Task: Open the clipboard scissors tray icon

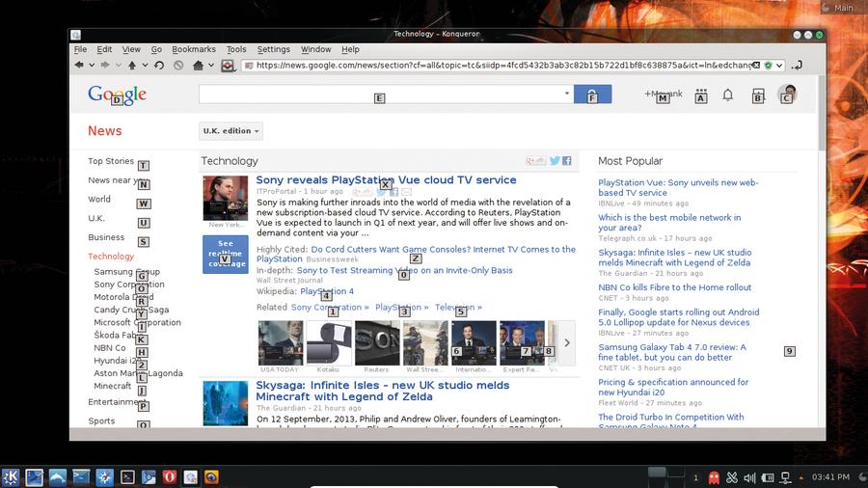Action: pyautogui.click(x=732, y=477)
